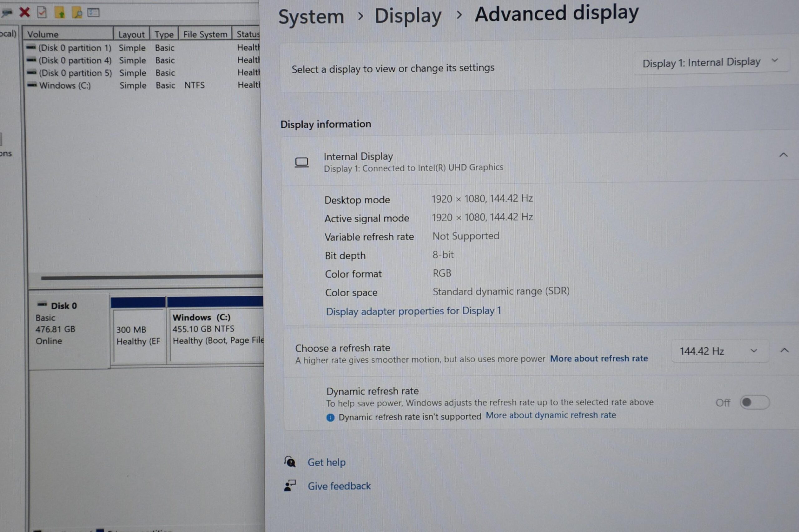Viewport: 799px width, 532px height.
Task: Collapse the Choose a refresh rate section chevron
Action: pyautogui.click(x=784, y=351)
